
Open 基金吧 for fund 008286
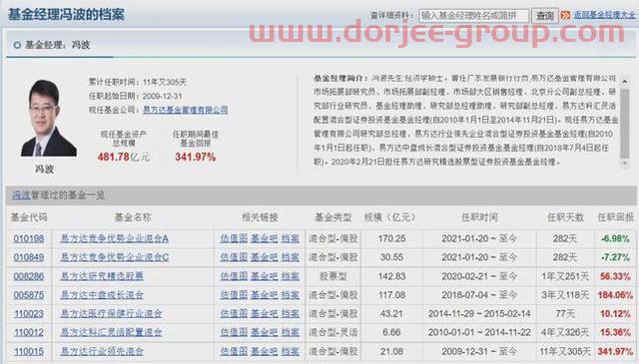264,276
